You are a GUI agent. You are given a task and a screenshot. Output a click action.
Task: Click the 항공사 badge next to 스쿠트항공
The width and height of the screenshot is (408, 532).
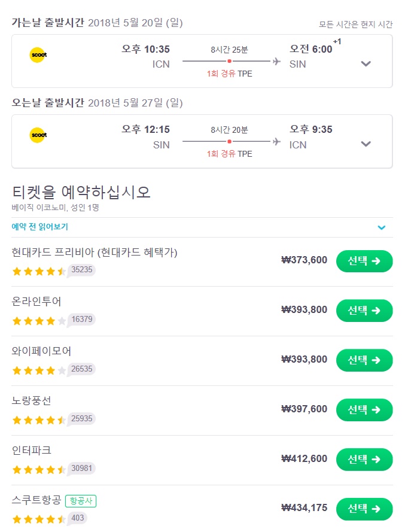(x=81, y=501)
